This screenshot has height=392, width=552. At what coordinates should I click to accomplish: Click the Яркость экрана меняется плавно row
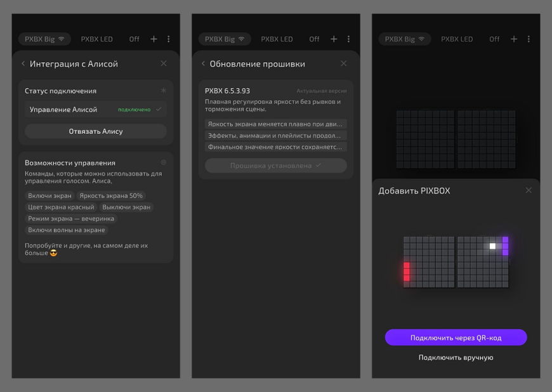click(275, 124)
